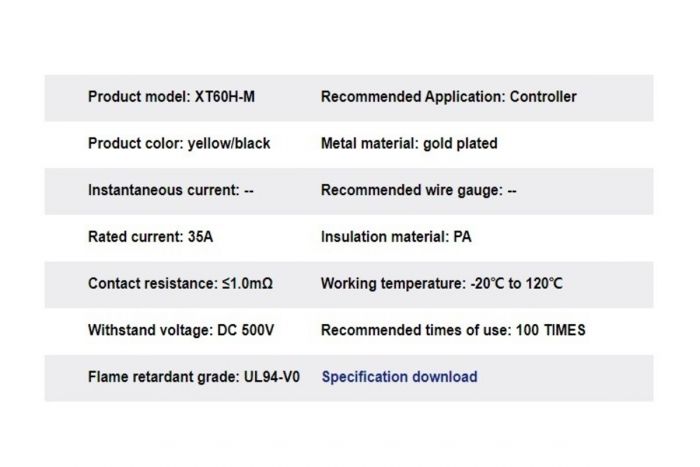
Task: Click the 35A rated current value
Action: click(x=200, y=237)
